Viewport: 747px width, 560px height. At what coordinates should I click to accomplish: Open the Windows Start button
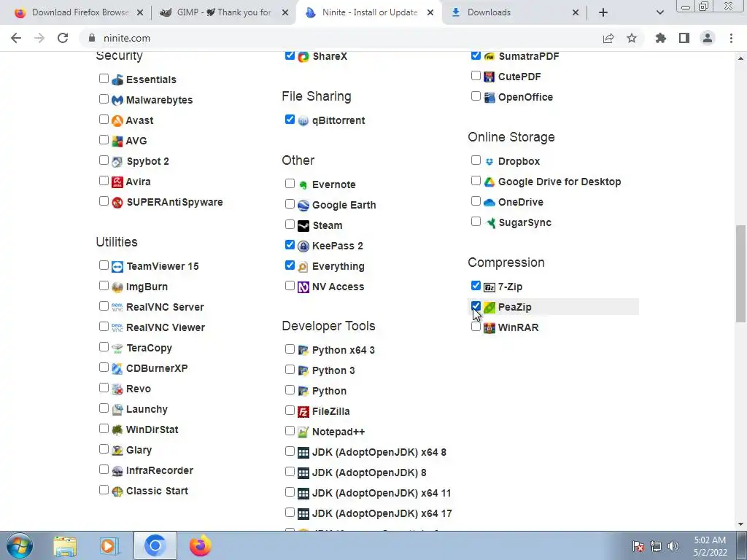click(20, 545)
